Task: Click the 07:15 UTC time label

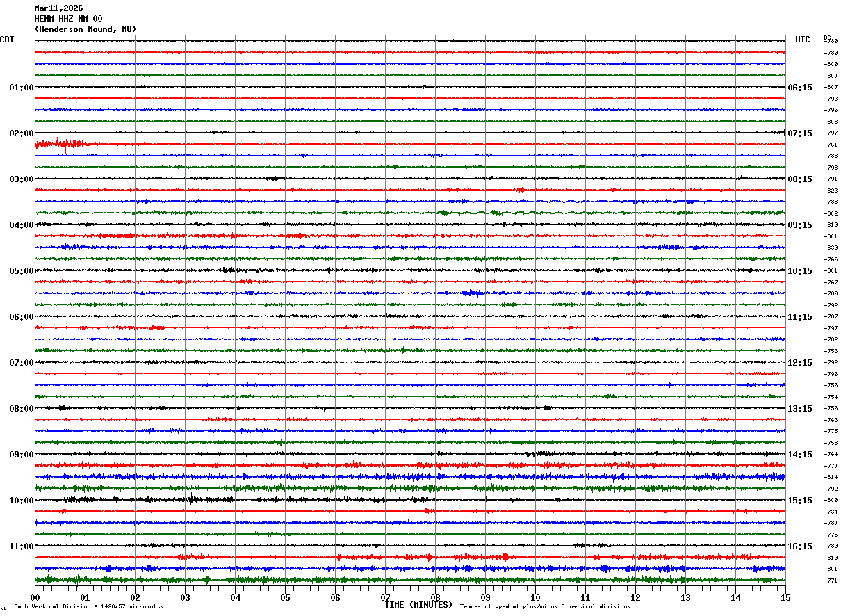Action: pos(800,133)
